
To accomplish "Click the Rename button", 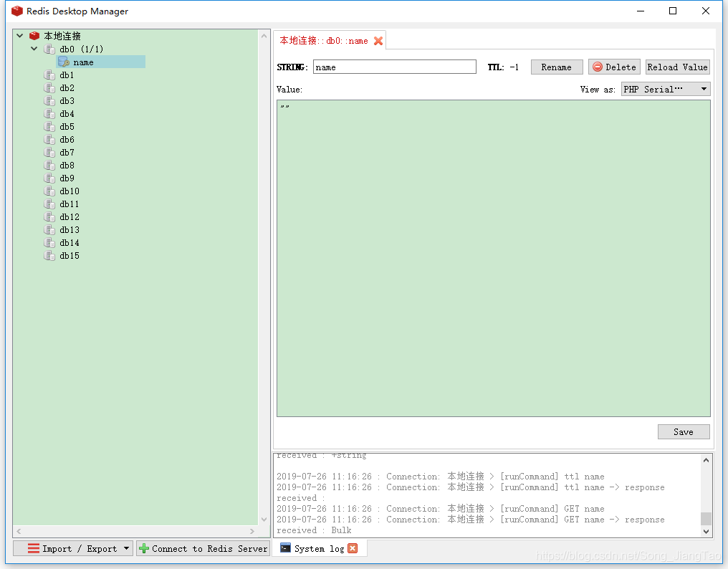I will pos(557,67).
